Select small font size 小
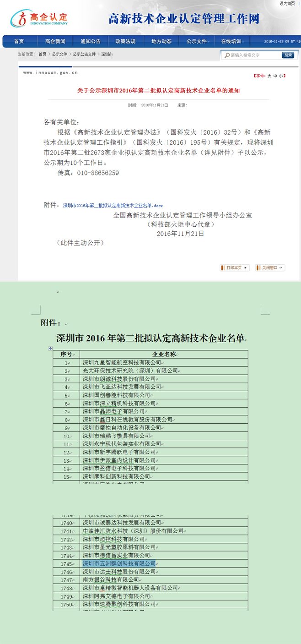This screenshot has width=301, height=644. point(281,76)
